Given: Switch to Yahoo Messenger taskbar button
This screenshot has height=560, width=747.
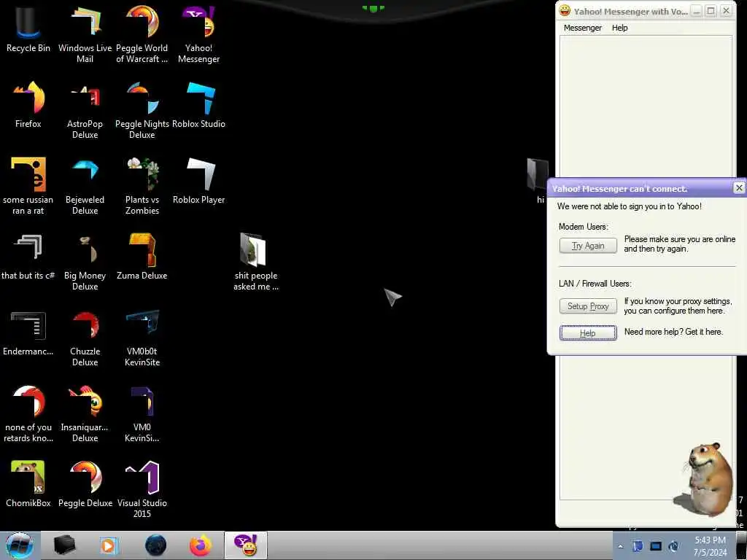Looking at the screenshot, I should tap(246, 545).
